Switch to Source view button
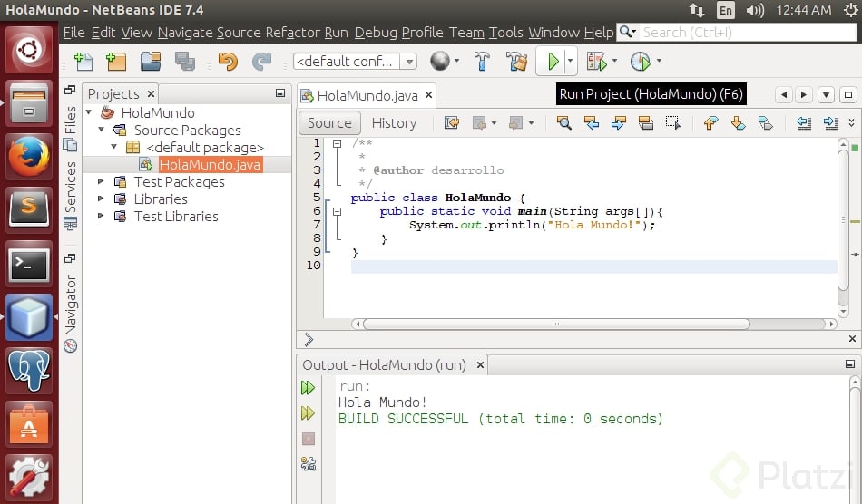Image resolution: width=862 pixels, height=504 pixels. (329, 123)
